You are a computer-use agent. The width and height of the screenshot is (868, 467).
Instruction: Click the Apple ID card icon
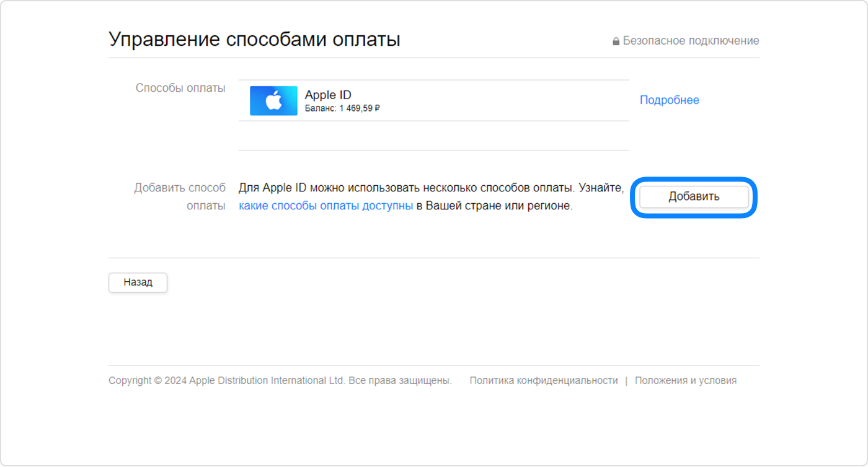273,101
